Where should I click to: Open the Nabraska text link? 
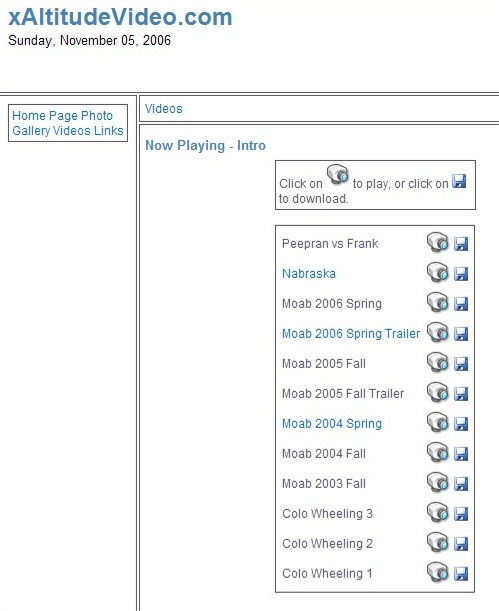[x=309, y=274]
